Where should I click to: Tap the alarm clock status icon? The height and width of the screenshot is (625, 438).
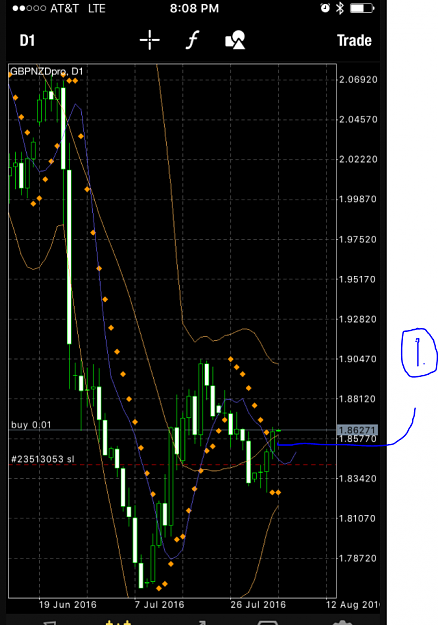click(325, 8)
